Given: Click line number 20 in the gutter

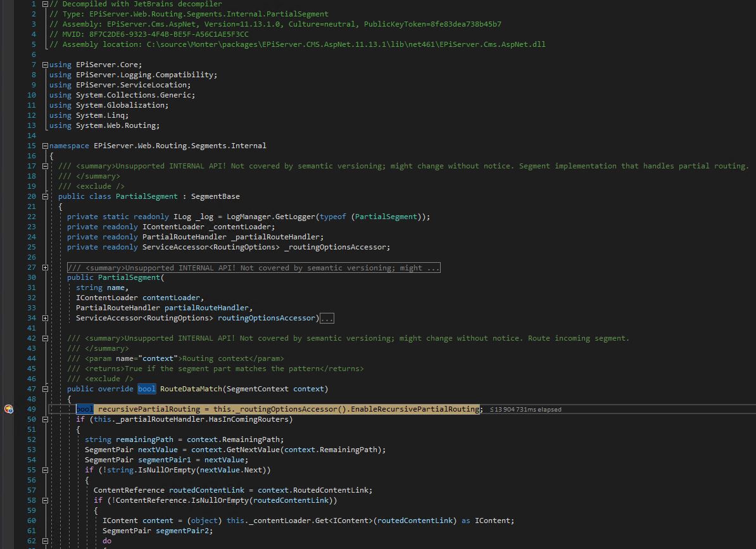Looking at the screenshot, I should tap(31, 196).
